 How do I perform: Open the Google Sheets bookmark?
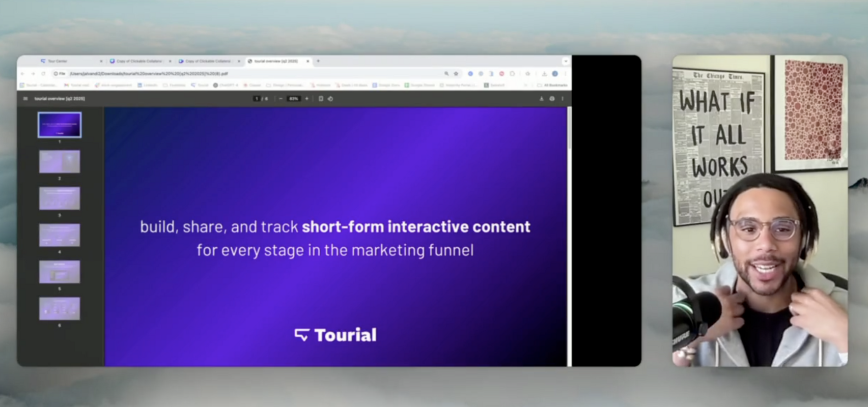419,85
